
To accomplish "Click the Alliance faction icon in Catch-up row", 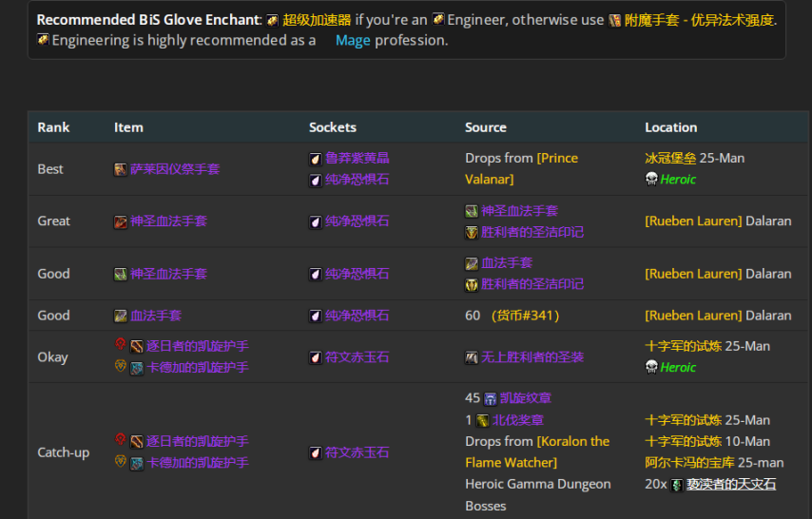I will pos(121,462).
